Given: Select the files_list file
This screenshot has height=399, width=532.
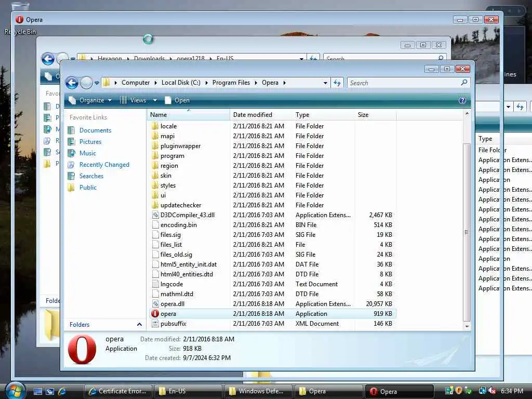Looking at the screenshot, I should click(x=171, y=245).
